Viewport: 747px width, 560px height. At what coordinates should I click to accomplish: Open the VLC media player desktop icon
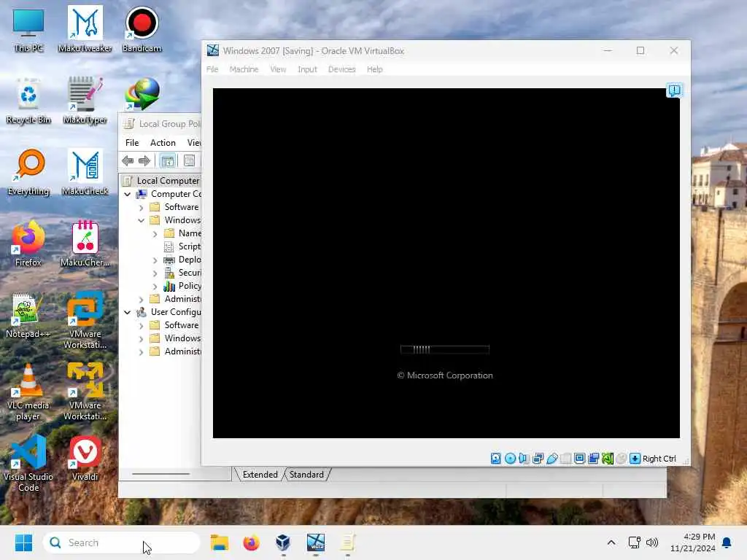click(28, 392)
